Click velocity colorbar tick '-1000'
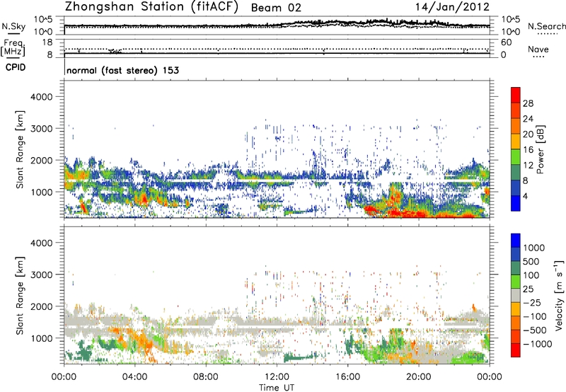 tap(538, 344)
